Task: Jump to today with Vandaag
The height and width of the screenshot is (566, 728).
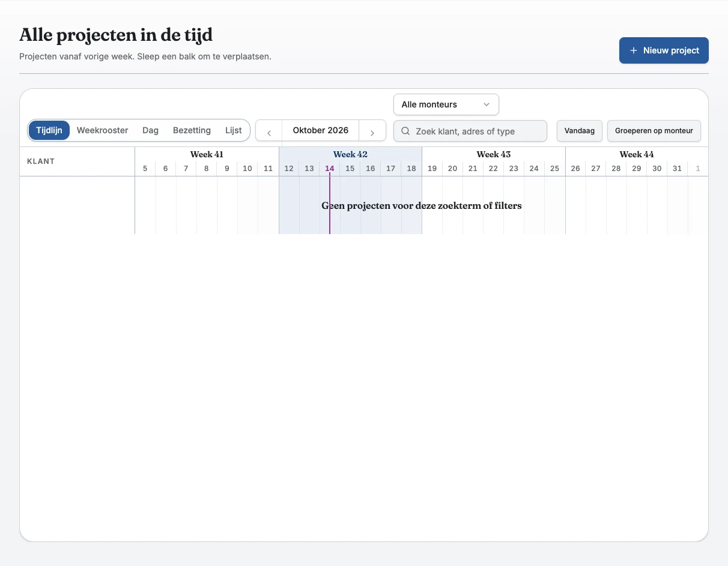Action: pyautogui.click(x=580, y=131)
